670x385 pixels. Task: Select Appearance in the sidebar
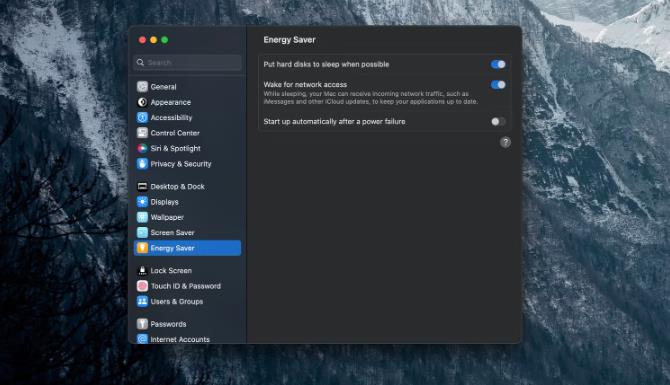[x=170, y=102]
